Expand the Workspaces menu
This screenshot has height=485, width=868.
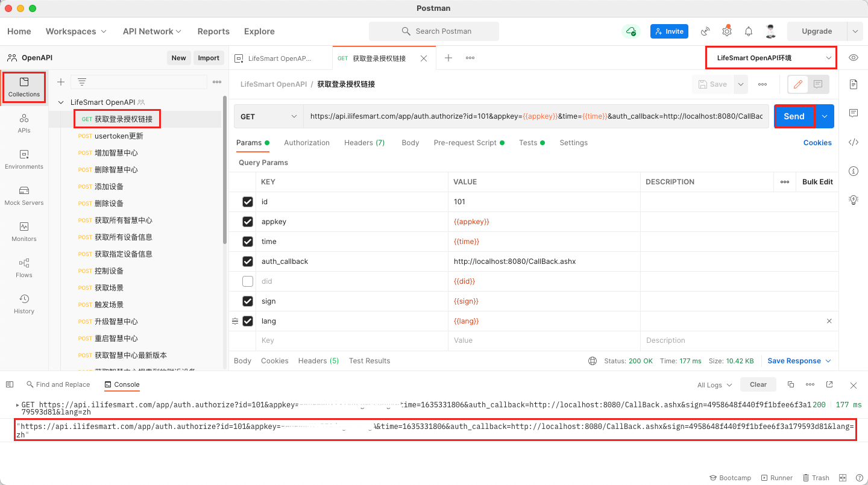[x=76, y=31]
